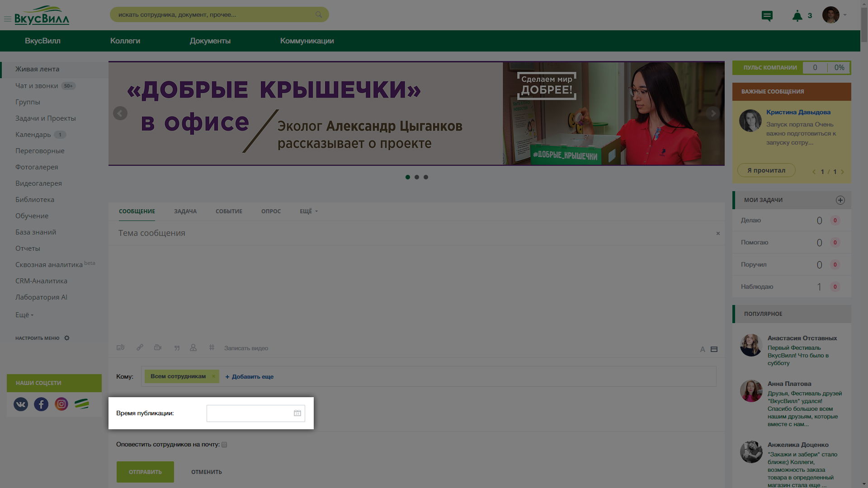Click the insert link icon in editor toolbar
Image resolution: width=868 pixels, height=488 pixels.
coord(140,347)
